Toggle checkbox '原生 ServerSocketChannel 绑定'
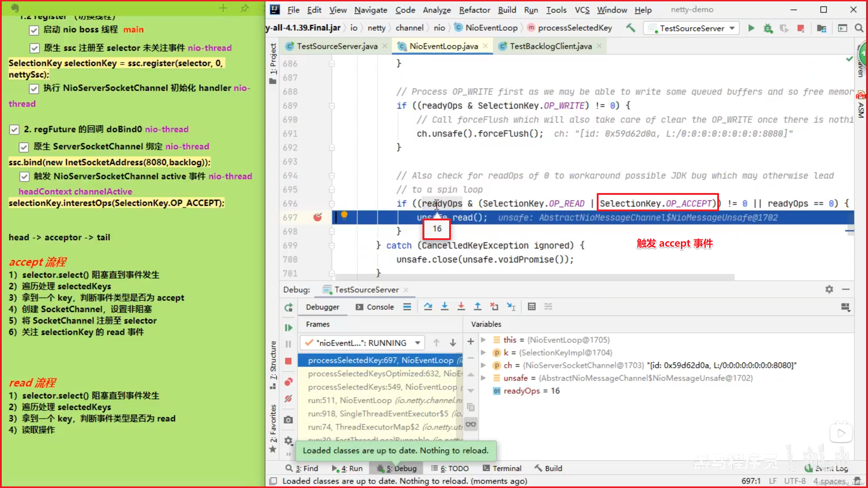868x488 pixels. pos(24,147)
